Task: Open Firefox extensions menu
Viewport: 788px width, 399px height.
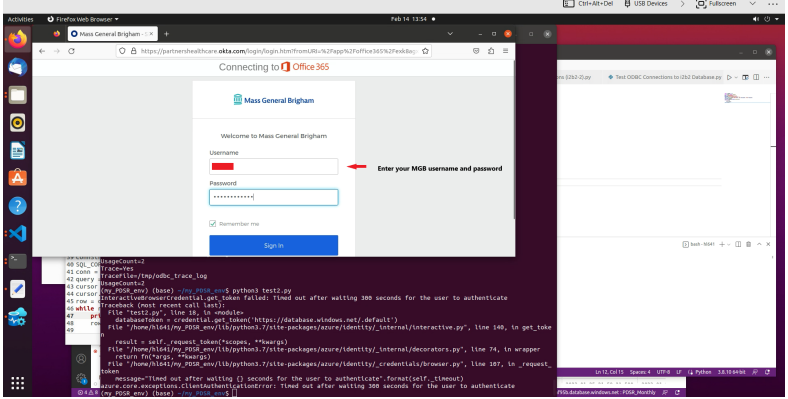Action: [491, 51]
